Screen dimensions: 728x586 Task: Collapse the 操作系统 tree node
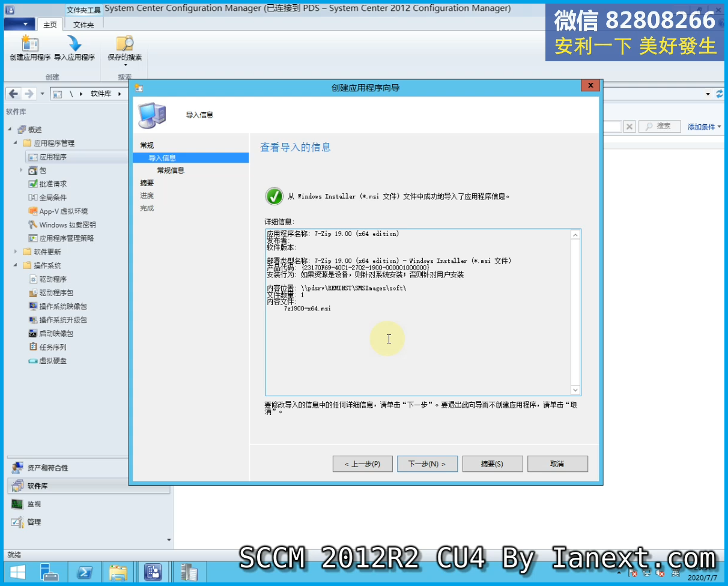(x=16, y=265)
